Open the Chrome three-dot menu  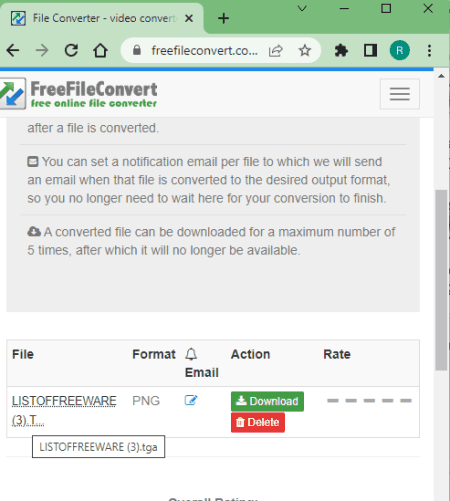point(429,51)
